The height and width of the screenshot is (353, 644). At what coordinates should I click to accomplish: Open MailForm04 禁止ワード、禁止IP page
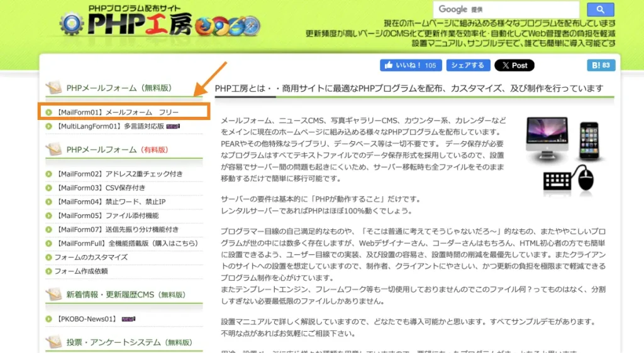pyautogui.click(x=111, y=202)
